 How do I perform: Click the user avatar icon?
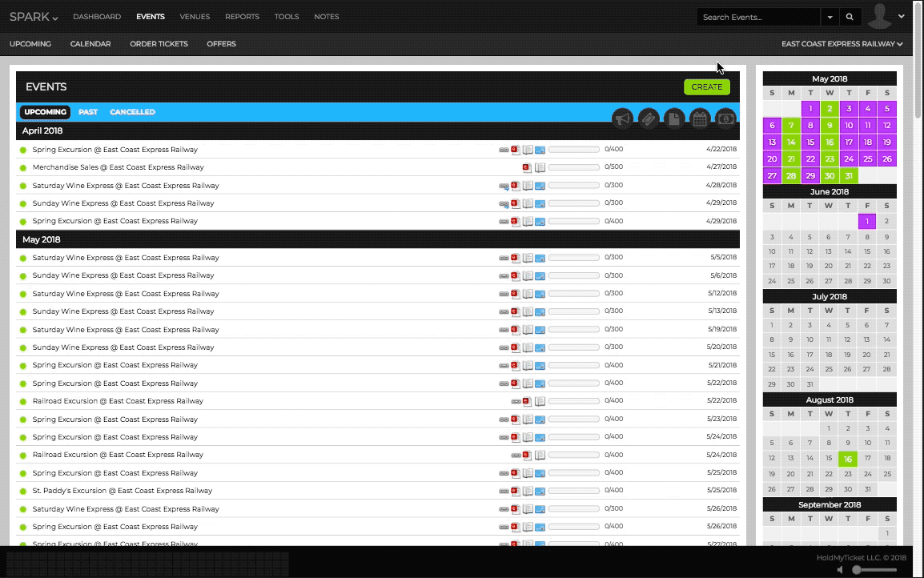pyautogui.click(x=880, y=16)
